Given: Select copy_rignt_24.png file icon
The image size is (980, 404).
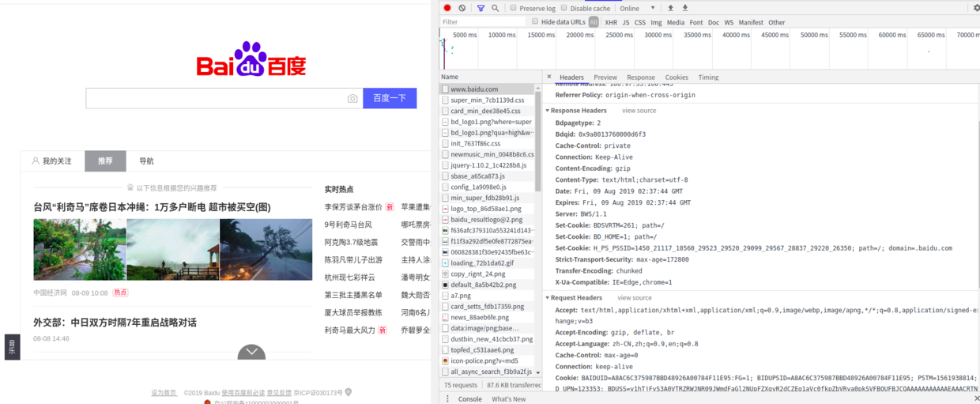Looking at the screenshot, I should (446, 274).
